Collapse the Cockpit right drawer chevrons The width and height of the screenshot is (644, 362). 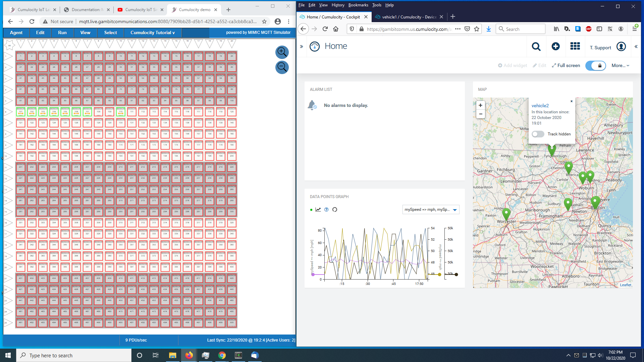click(636, 47)
